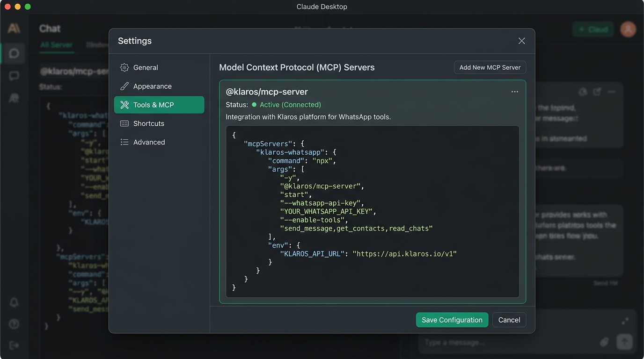Click the green Claud button in main window
This screenshot has width=644, height=359.
tap(593, 29)
